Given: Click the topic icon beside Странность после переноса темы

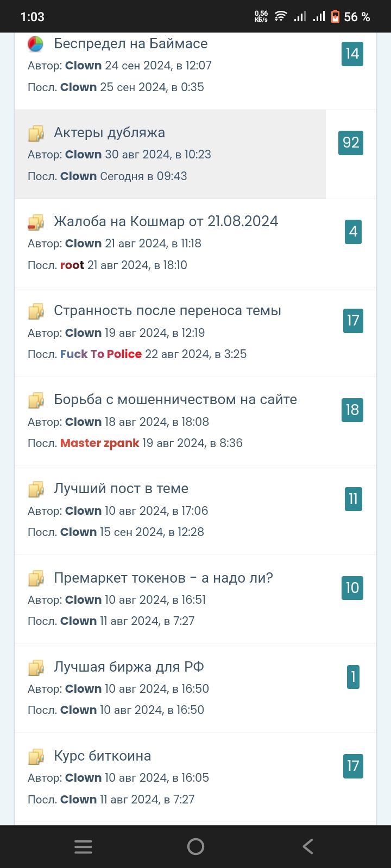Looking at the screenshot, I should [36, 311].
